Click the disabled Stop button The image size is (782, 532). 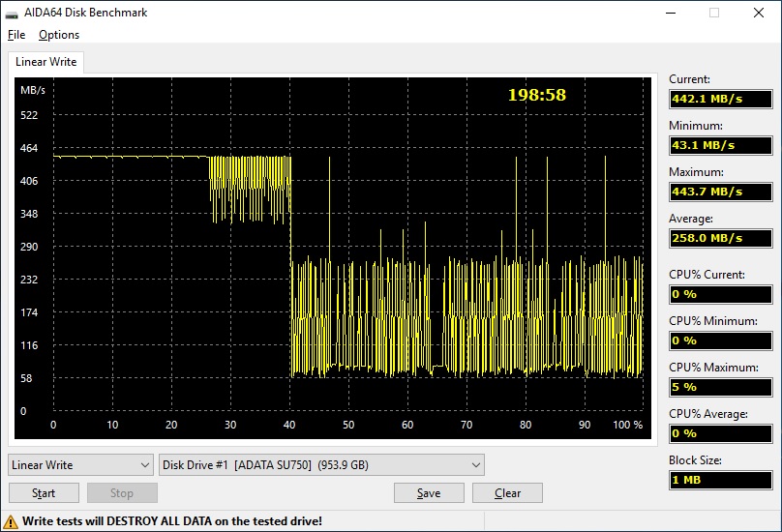click(x=122, y=493)
